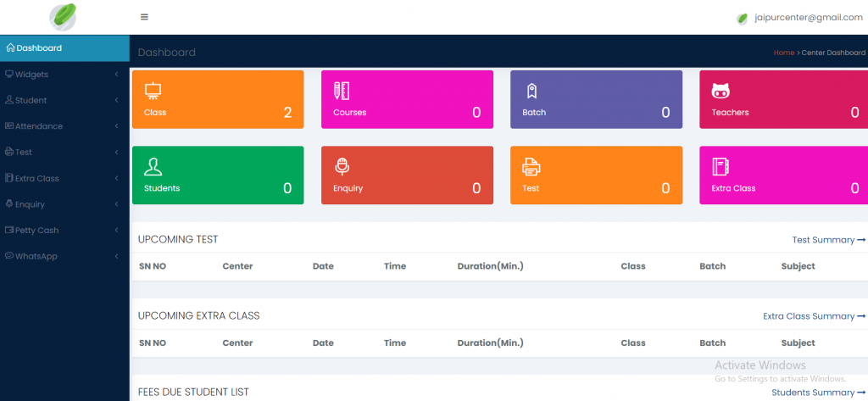Click the Teachers cat face icon
The width and height of the screenshot is (868, 401).
(721, 91)
